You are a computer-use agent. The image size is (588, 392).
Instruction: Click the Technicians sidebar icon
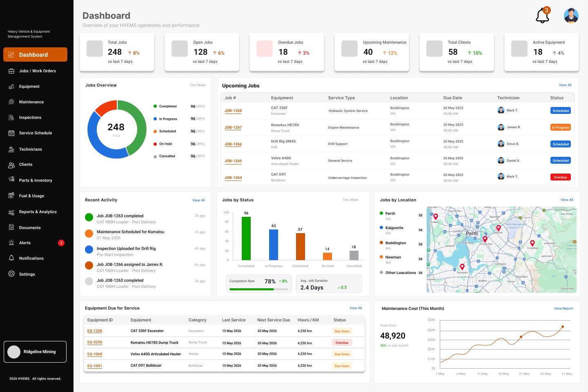11,149
